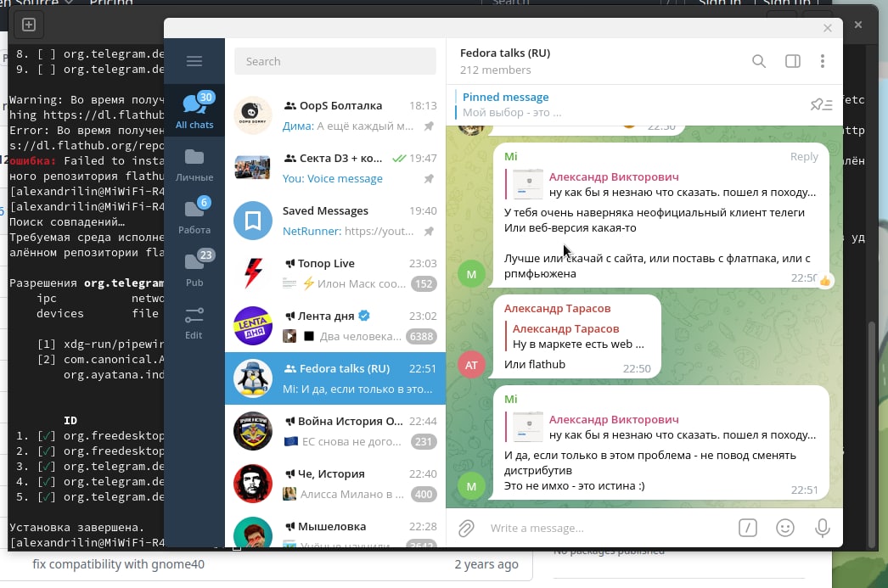This screenshot has width=888, height=588.
Task: Click the red AT avatar
Action: coord(471,365)
